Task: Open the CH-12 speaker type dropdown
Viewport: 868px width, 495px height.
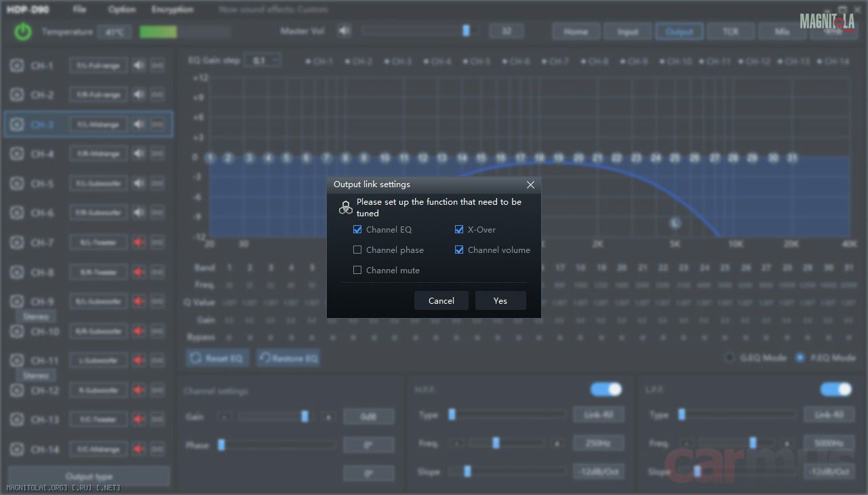Action: [x=98, y=391]
